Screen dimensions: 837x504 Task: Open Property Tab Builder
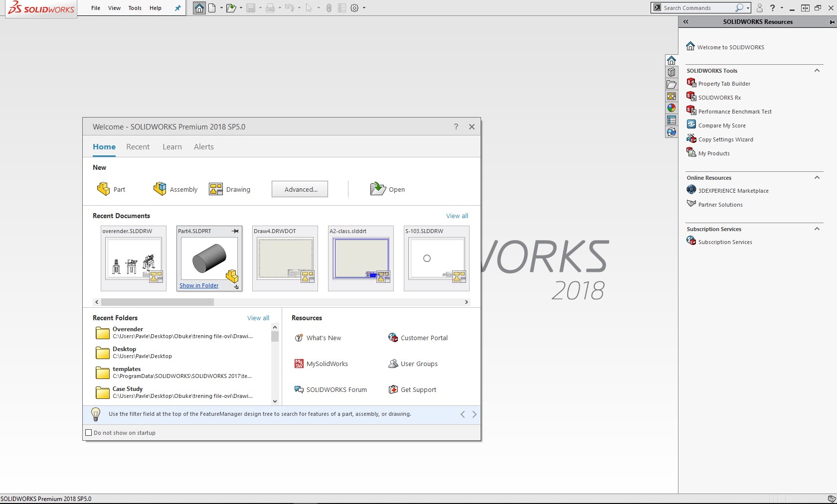pyautogui.click(x=723, y=84)
